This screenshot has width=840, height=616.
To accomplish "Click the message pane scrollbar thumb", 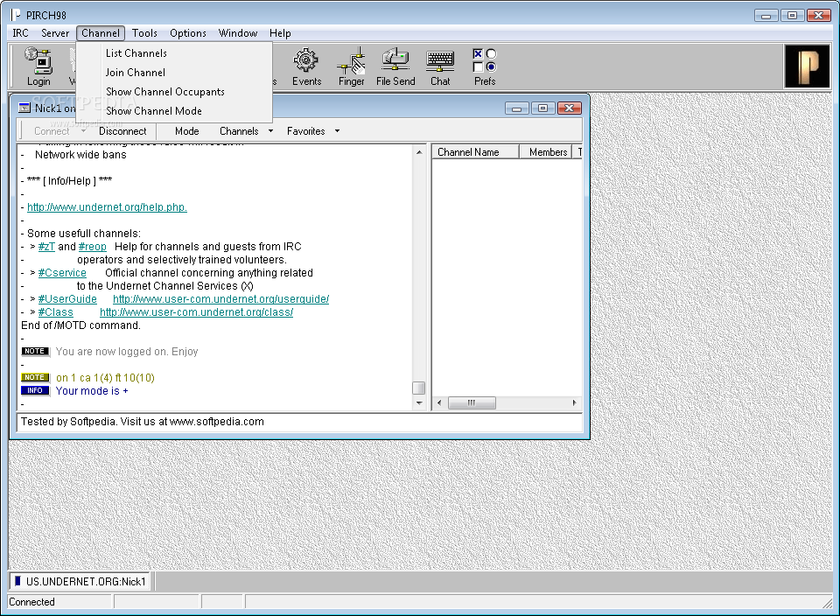I will click(419, 388).
